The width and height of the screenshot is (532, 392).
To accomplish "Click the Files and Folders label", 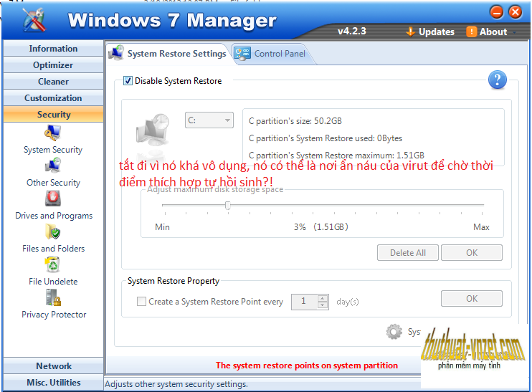I will [53, 248].
